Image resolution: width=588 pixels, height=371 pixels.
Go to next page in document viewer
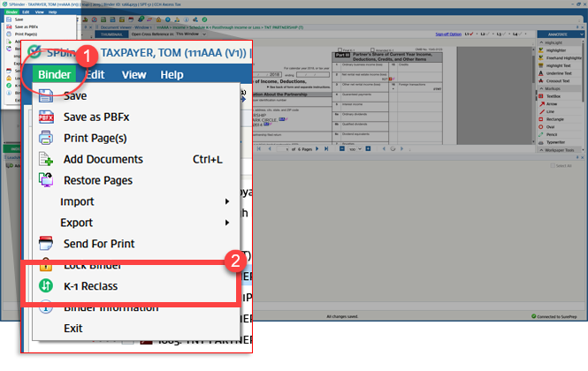click(x=317, y=148)
